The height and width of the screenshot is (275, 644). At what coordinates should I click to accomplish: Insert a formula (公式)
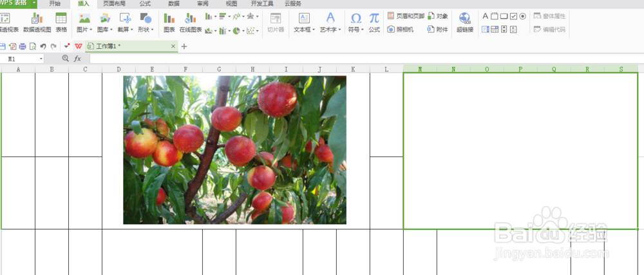coord(374,23)
